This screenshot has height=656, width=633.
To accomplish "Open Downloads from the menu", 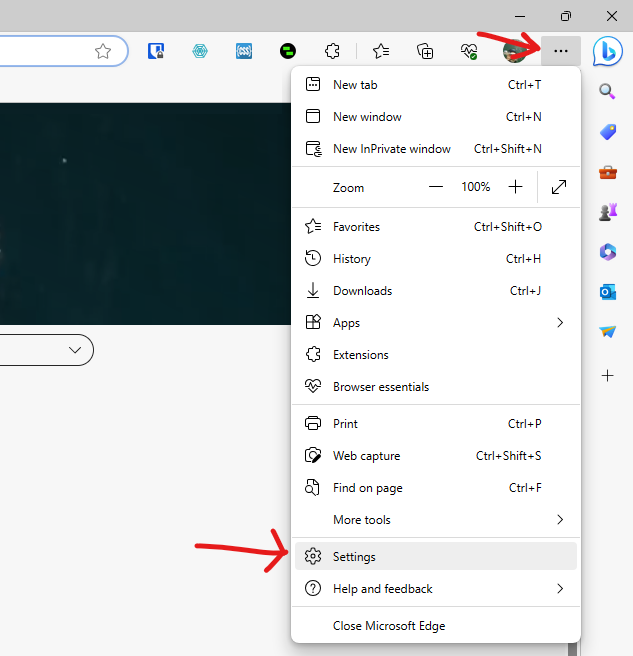I will [436, 291].
